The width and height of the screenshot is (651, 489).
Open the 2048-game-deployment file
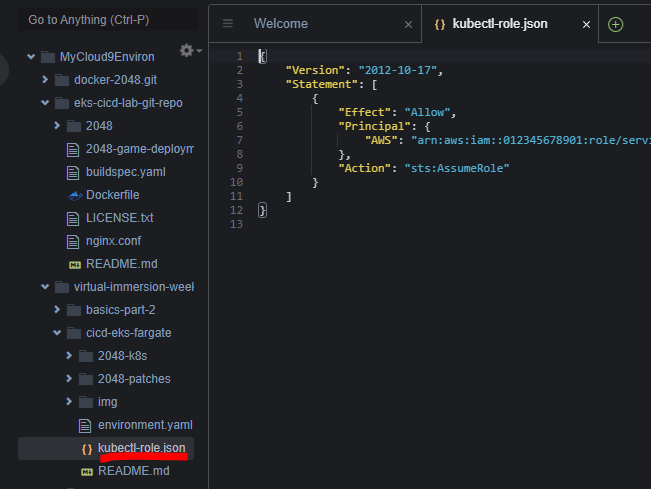[x=140, y=149]
